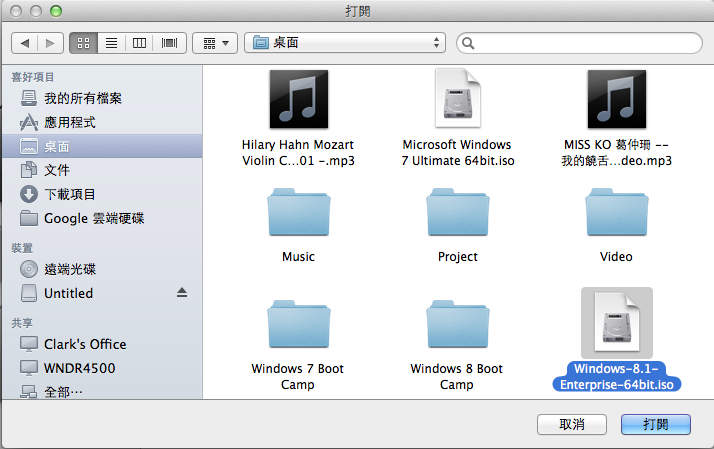Select Hilary Hahn Mozart mp3 file
Viewport: 714px width, 449px height.
pyautogui.click(x=298, y=102)
